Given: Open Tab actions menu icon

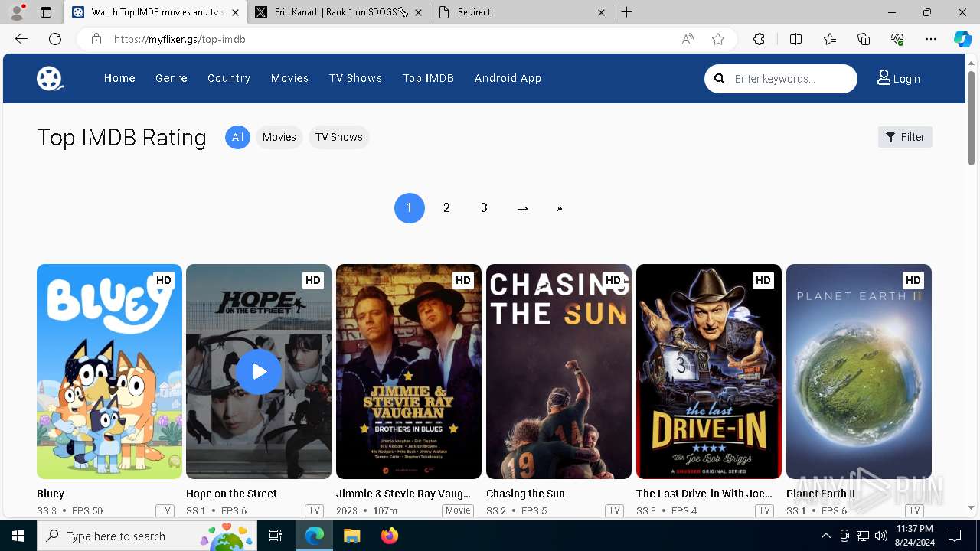Looking at the screenshot, I should [x=46, y=12].
